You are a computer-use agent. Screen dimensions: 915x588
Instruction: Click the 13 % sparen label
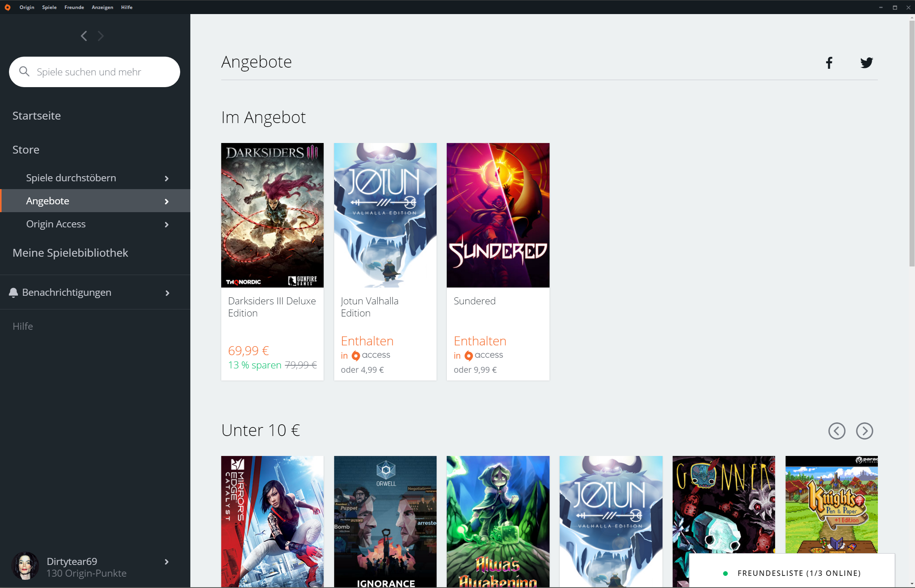pos(255,365)
